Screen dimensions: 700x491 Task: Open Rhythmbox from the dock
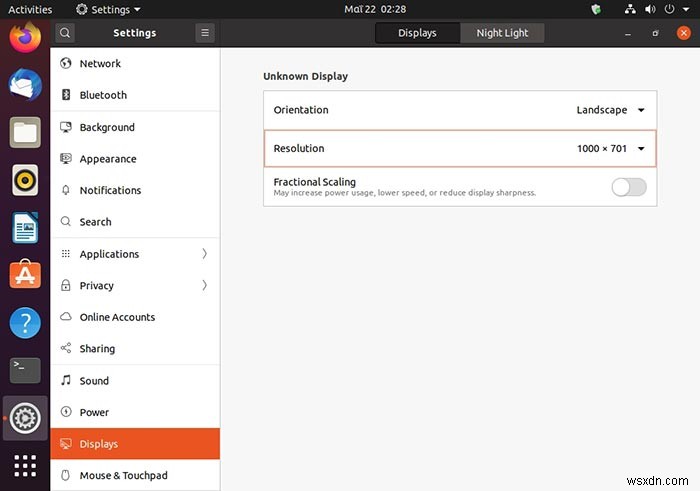click(25, 180)
